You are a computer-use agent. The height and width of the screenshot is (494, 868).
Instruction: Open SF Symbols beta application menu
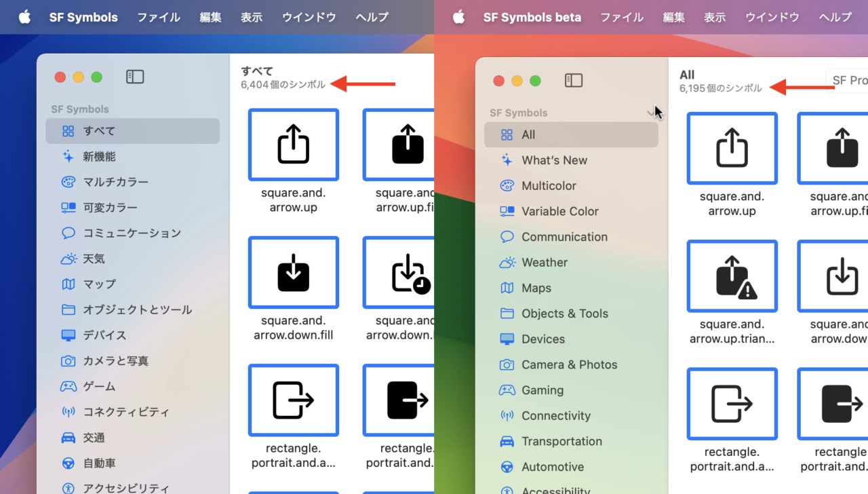(532, 17)
